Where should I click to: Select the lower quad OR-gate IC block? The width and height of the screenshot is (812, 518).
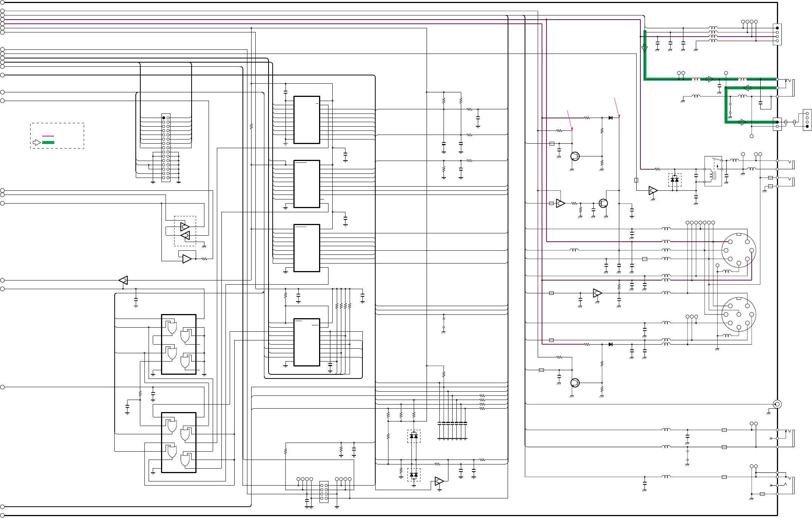[x=179, y=443]
